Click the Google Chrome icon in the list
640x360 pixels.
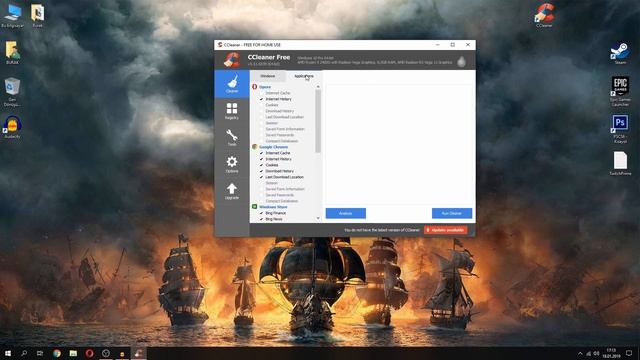tap(255, 147)
